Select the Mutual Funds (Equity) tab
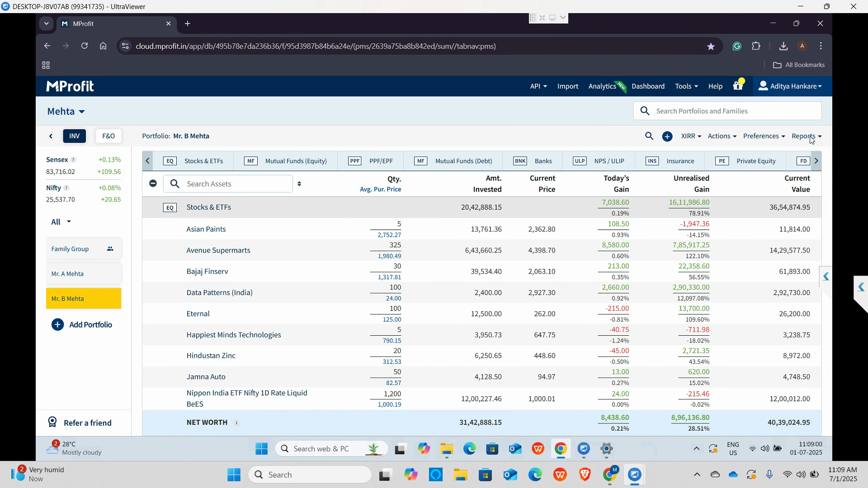The height and width of the screenshot is (488, 868). coord(286,161)
